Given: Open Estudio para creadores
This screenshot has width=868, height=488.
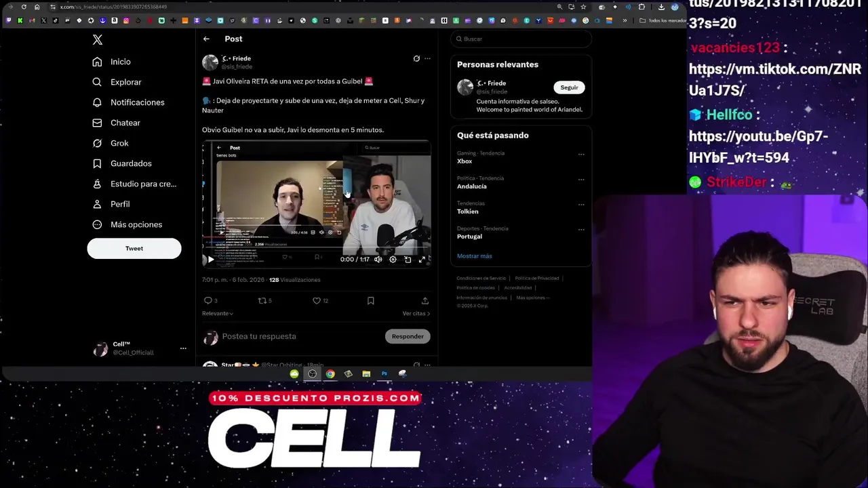Looking at the screenshot, I should (x=134, y=184).
